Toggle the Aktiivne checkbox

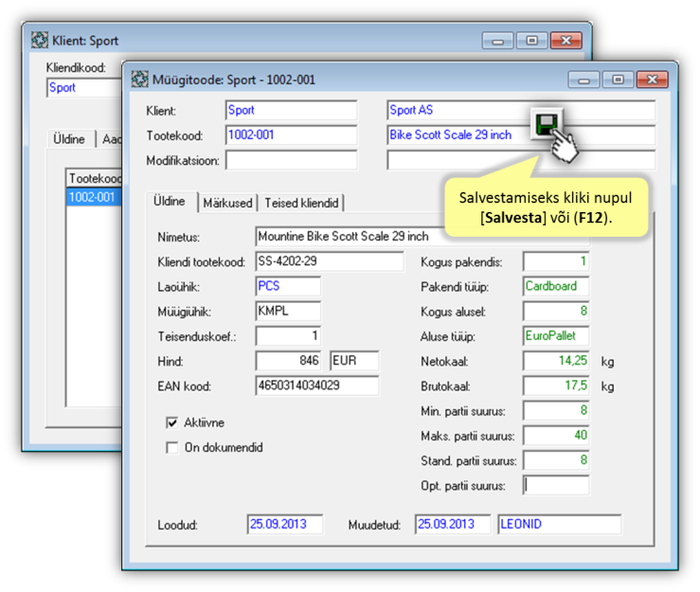[x=171, y=422]
